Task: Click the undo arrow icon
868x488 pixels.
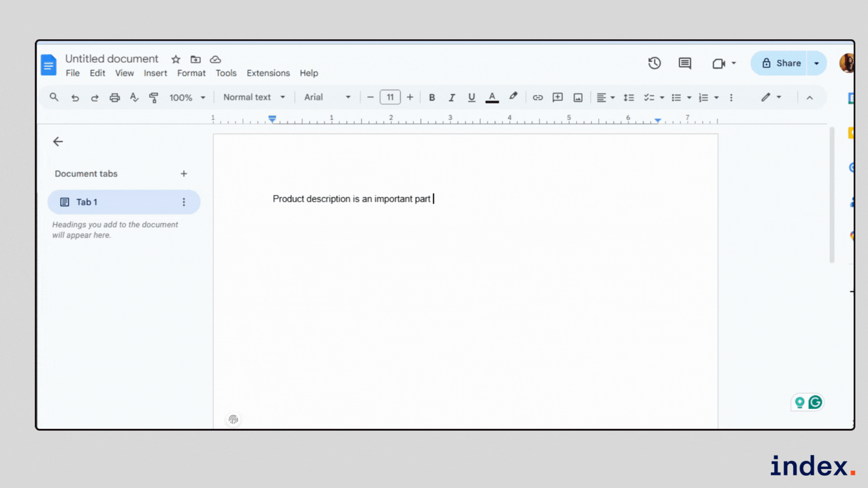Action: coord(75,98)
